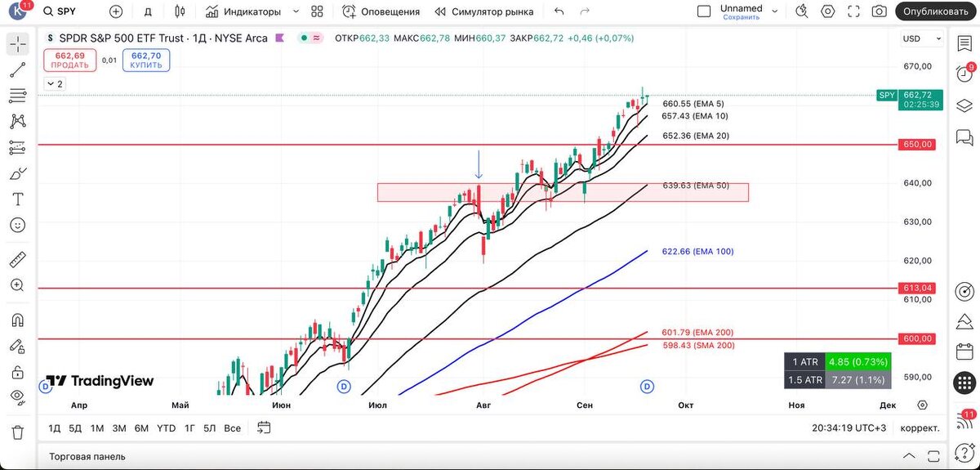Undo the last chart action
This screenshot has height=470, width=980.
(x=559, y=11)
